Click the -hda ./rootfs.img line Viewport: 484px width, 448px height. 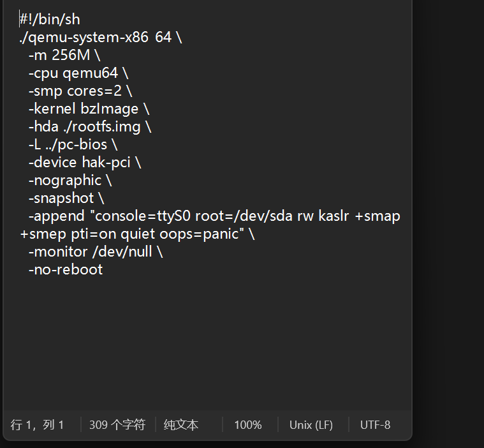point(89,127)
